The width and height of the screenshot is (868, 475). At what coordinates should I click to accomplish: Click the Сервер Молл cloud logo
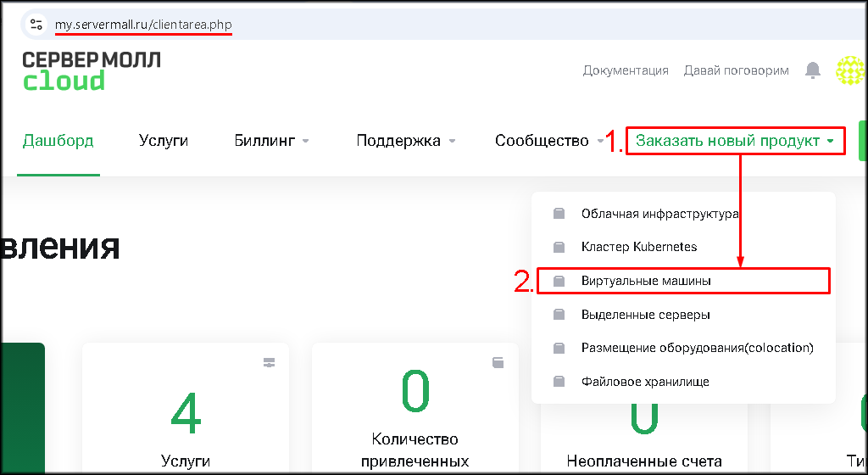(x=91, y=70)
